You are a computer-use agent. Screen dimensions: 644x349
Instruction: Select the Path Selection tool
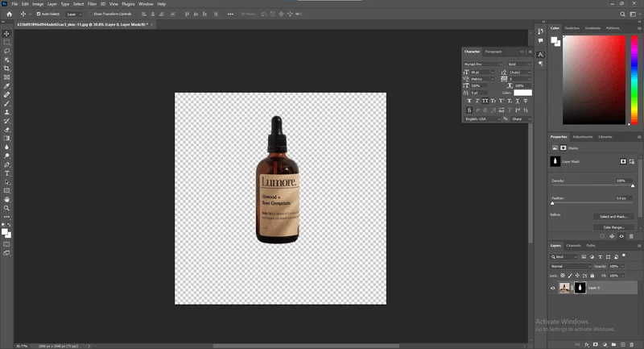click(x=6, y=182)
